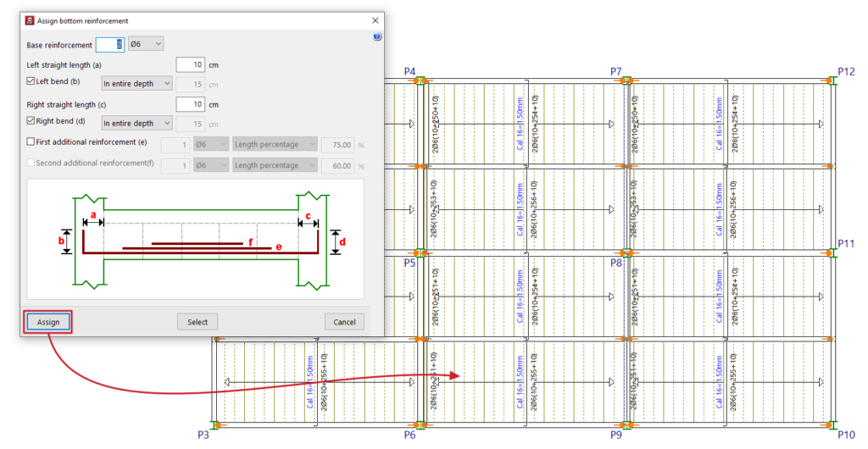The width and height of the screenshot is (868, 449).
Task: Click the red letter 'a' in the diagram
Action: click(93, 214)
